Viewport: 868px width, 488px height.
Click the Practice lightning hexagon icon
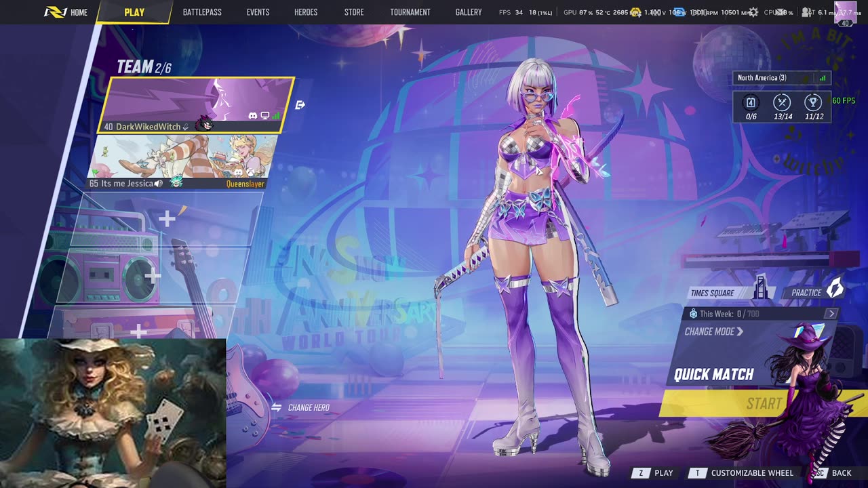click(835, 287)
